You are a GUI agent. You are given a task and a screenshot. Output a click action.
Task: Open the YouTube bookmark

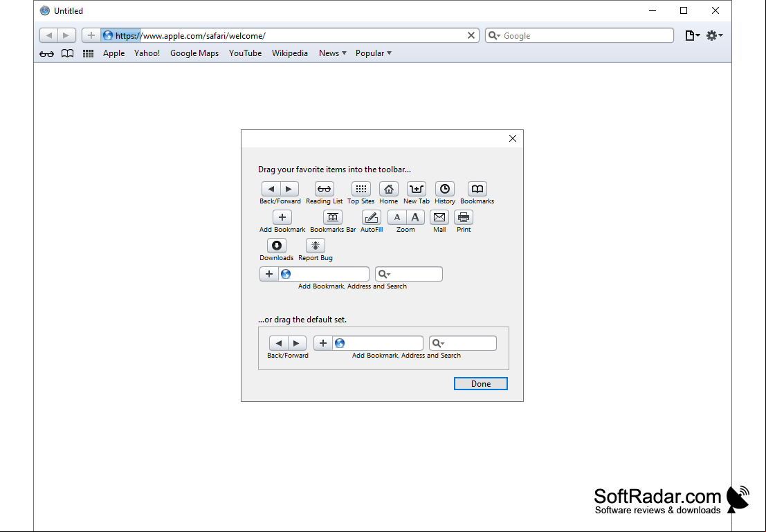pyautogui.click(x=245, y=53)
